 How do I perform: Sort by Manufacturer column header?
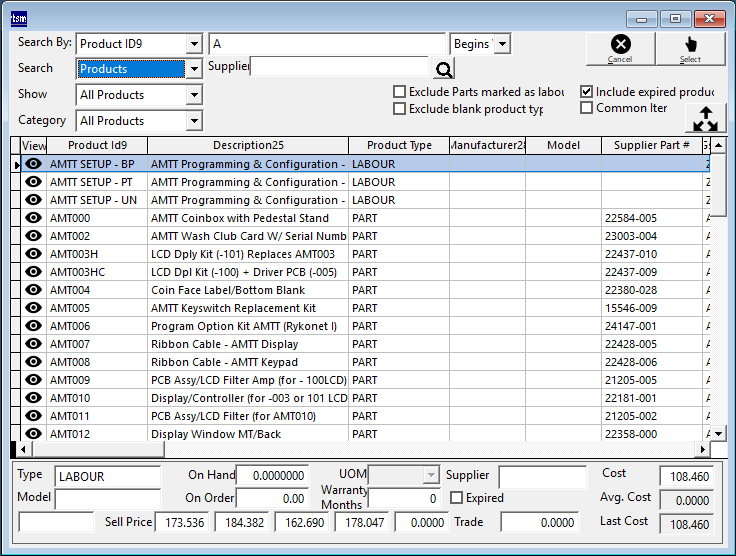[x=488, y=145]
